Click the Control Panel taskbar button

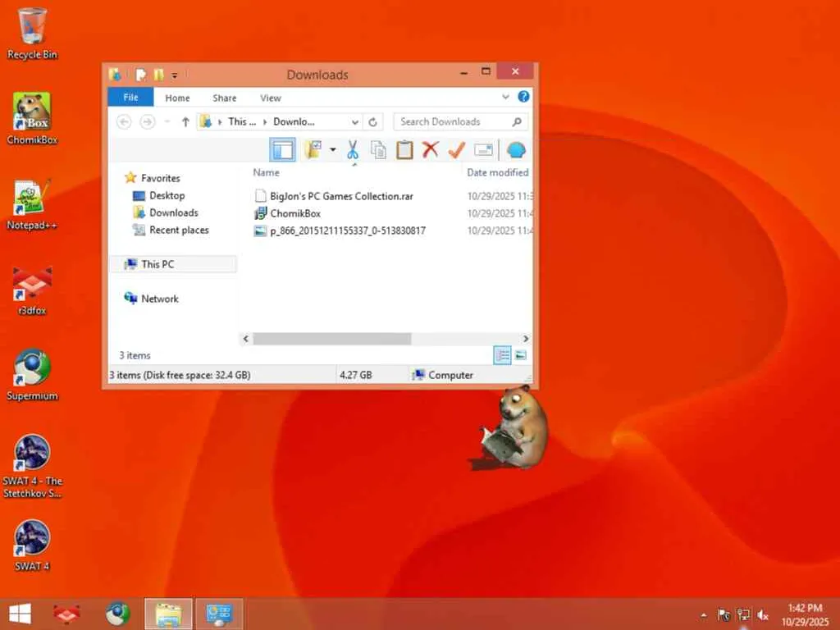(x=220, y=614)
